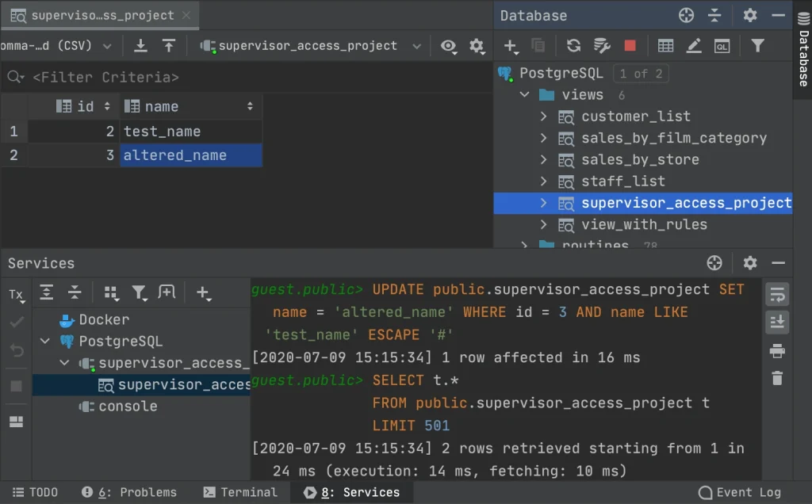Open the Terminal tool window
The image size is (812, 504).
click(240, 492)
